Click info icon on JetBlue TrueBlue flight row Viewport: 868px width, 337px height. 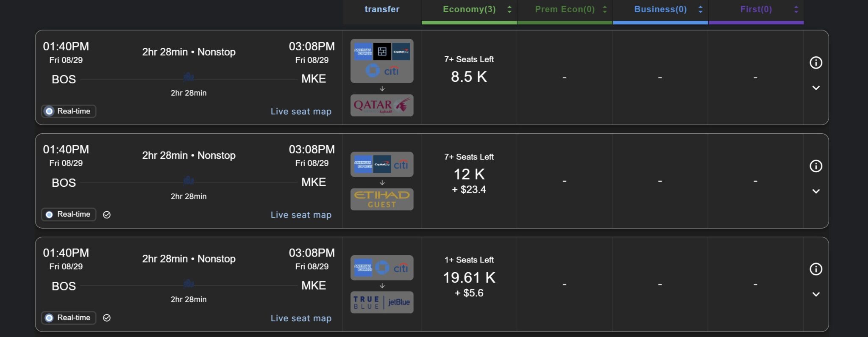[816, 269]
